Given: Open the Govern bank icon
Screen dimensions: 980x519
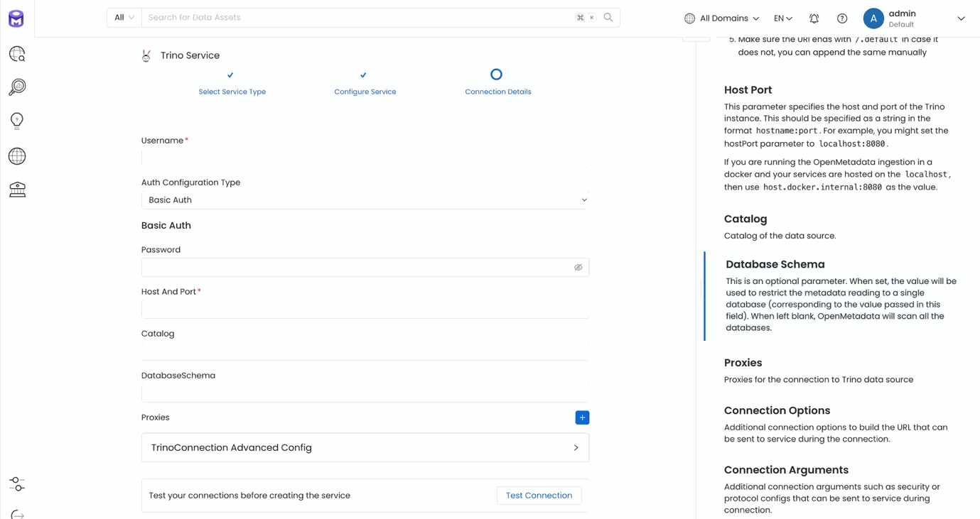Looking at the screenshot, I should (17, 189).
